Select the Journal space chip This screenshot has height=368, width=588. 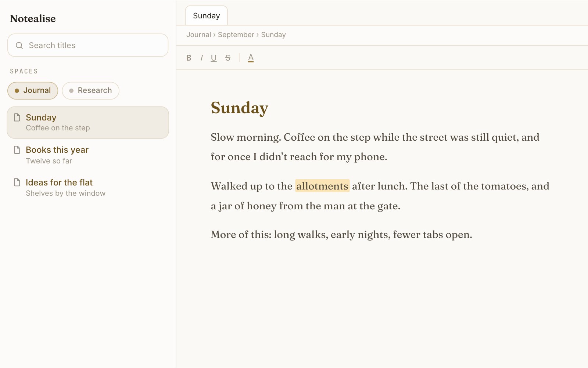(x=33, y=91)
